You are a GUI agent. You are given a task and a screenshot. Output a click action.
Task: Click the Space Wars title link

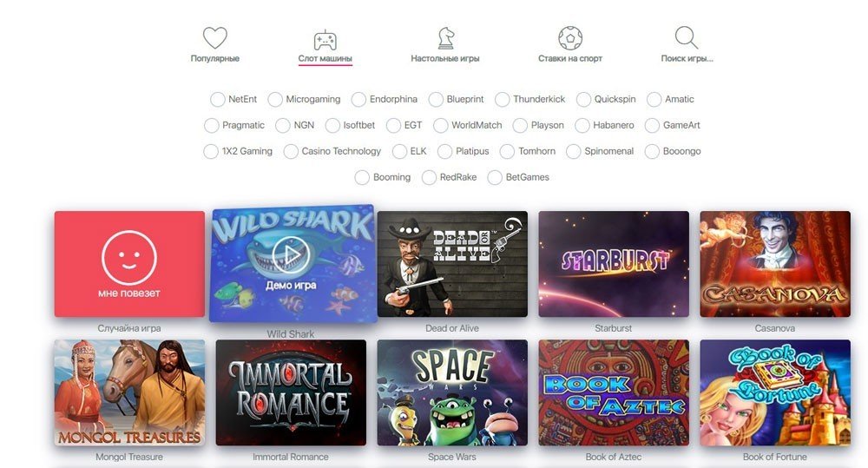(451, 457)
